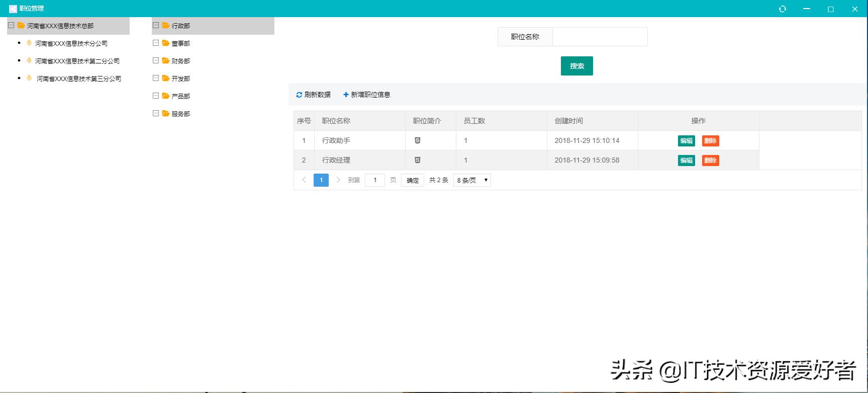Viewport: 868px width, 393px height.
Task: Toggle expander beside 董事部
Action: (156, 43)
